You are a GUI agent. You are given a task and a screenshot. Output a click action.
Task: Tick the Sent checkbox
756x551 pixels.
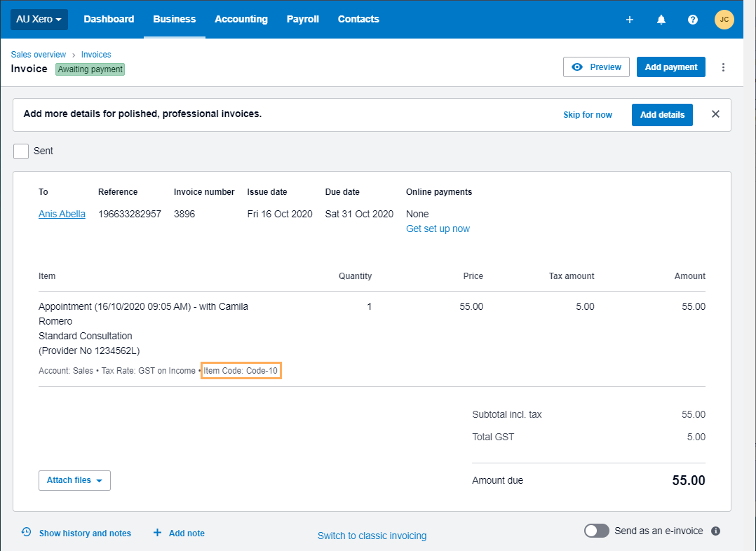coord(21,151)
